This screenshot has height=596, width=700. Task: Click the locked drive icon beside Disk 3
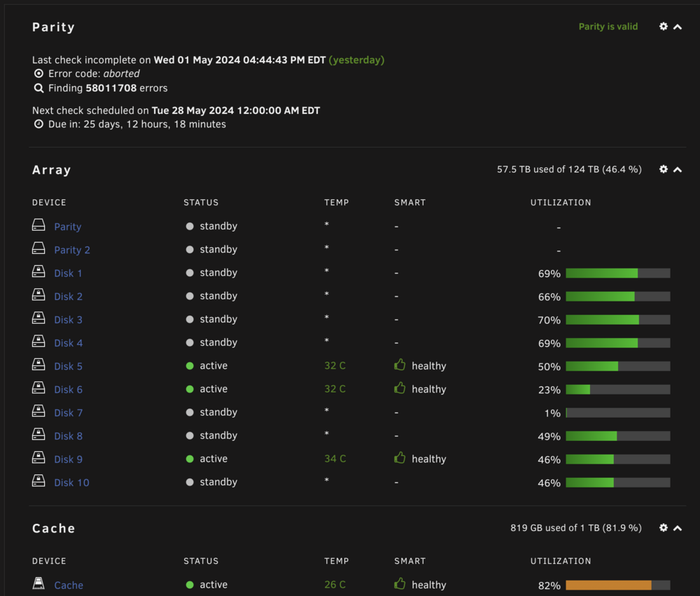click(38, 318)
